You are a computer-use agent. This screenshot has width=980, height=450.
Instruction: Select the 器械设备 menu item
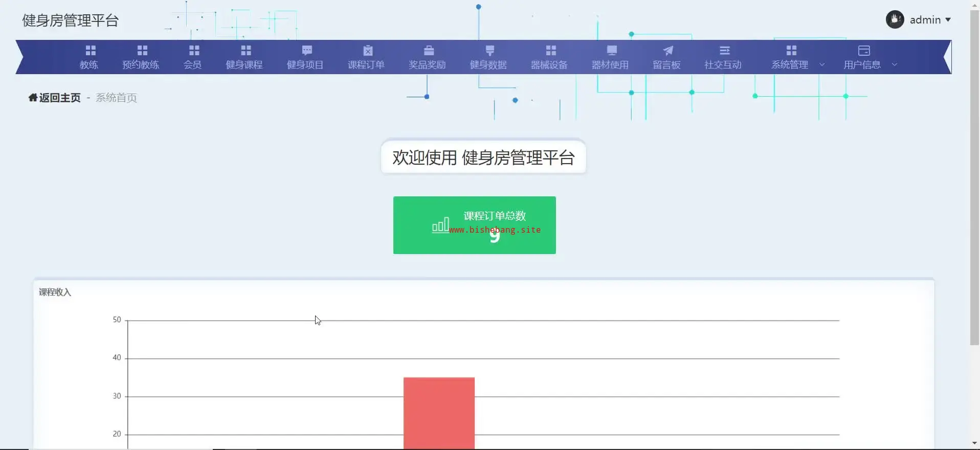pyautogui.click(x=549, y=57)
